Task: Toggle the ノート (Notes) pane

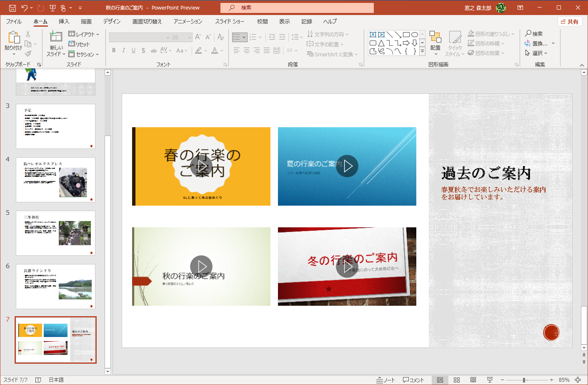Action: [385, 380]
